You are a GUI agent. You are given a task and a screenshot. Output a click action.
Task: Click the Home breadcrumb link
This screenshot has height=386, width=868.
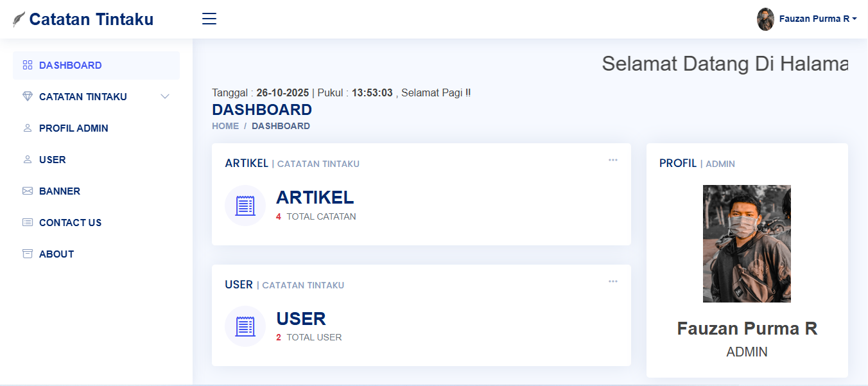point(225,127)
